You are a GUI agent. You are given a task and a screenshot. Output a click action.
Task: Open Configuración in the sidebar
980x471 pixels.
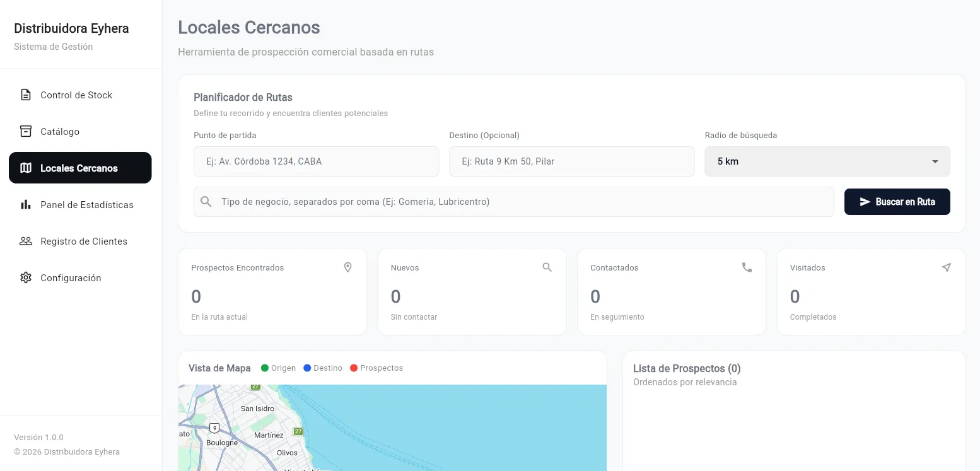pos(80,278)
